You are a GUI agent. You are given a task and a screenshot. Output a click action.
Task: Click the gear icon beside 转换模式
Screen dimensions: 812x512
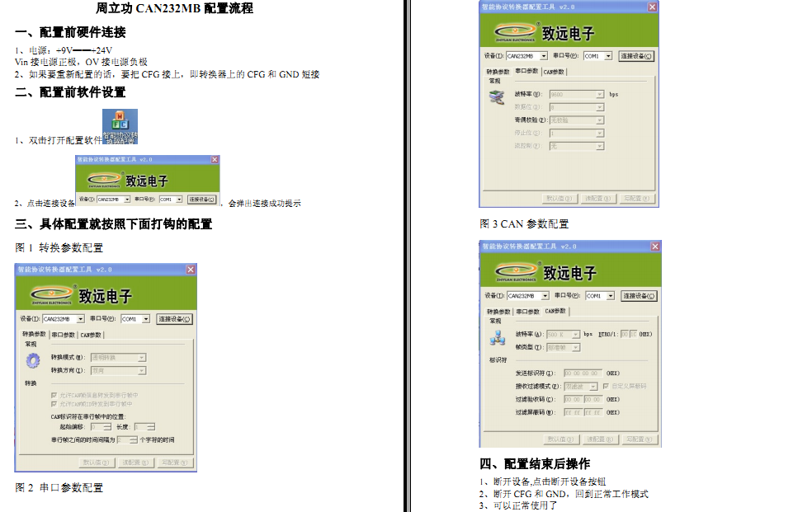tap(33, 360)
